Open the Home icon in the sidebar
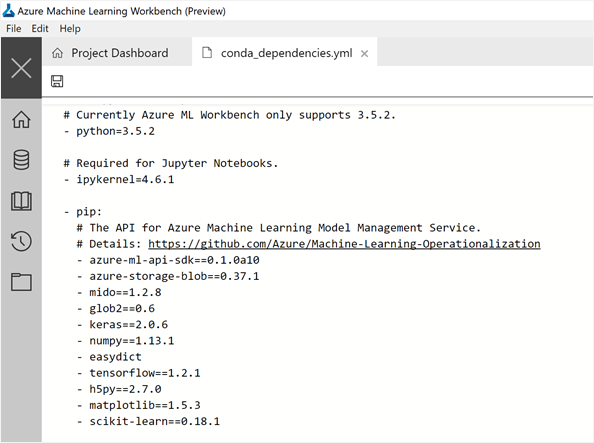 tap(21, 120)
